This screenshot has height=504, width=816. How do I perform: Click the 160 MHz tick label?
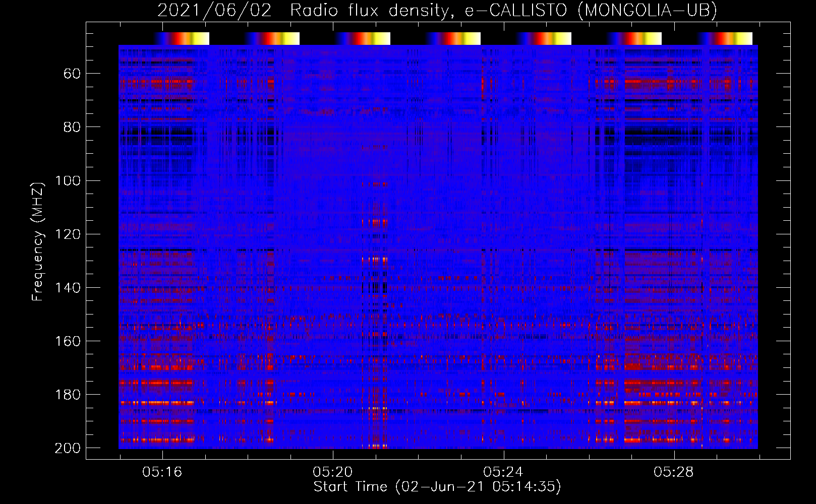[68, 341]
